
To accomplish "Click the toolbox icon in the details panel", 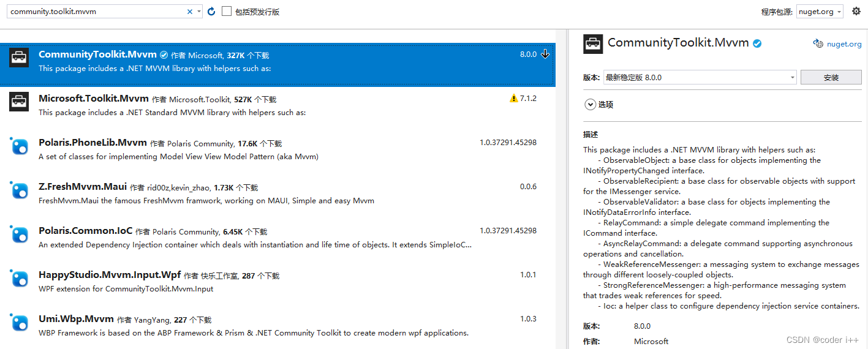I will (592, 43).
